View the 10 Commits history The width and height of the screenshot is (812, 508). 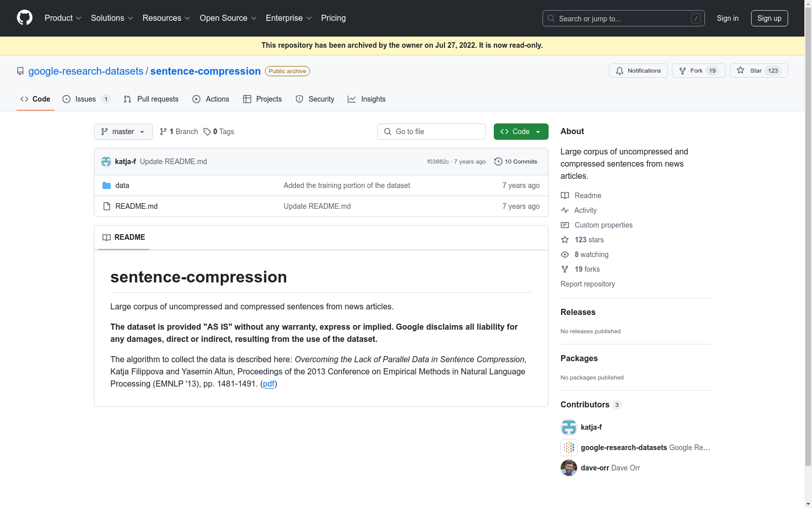[516, 162]
